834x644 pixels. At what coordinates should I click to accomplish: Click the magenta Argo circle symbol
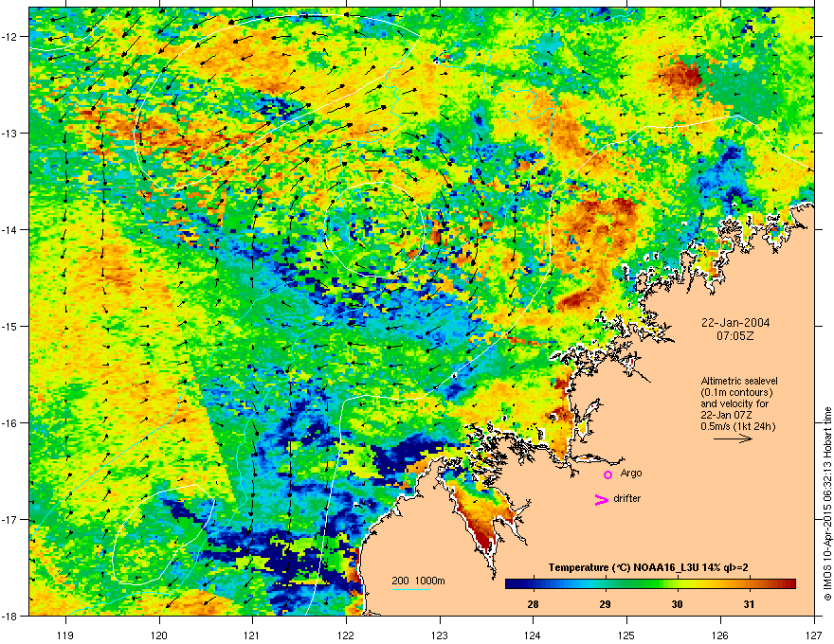coord(607,474)
